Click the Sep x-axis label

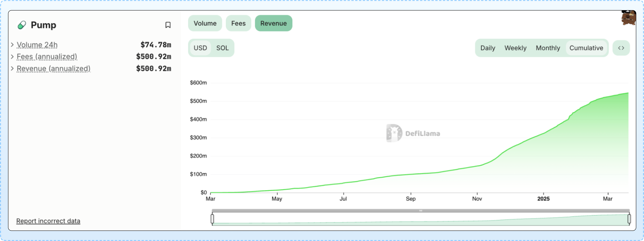(411, 199)
